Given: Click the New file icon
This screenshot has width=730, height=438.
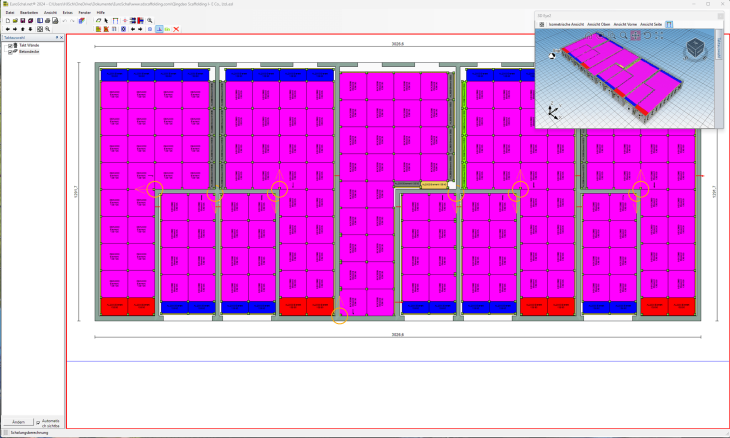Looking at the screenshot, I should tap(8, 20).
